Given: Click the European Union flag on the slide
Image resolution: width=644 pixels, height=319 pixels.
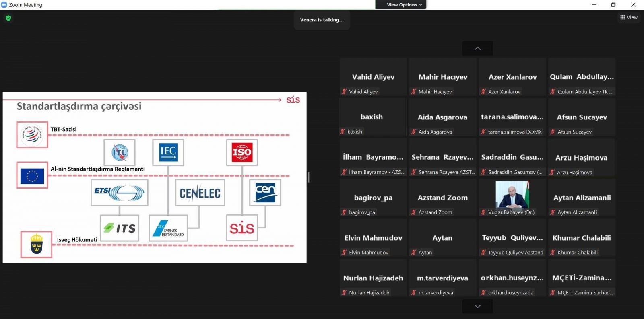Looking at the screenshot, I should [x=32, y=175].
